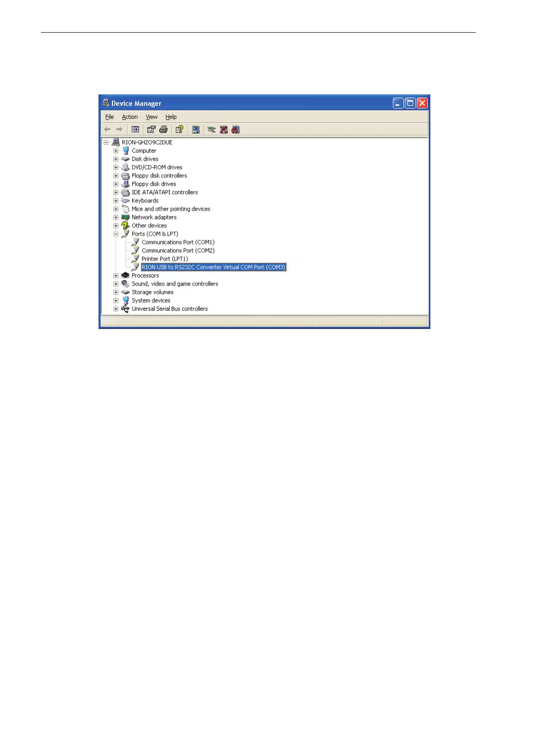Click the Sound, video and game controllers icon
Viewport: 535px width, 756px height.
[x=125, y=284]
